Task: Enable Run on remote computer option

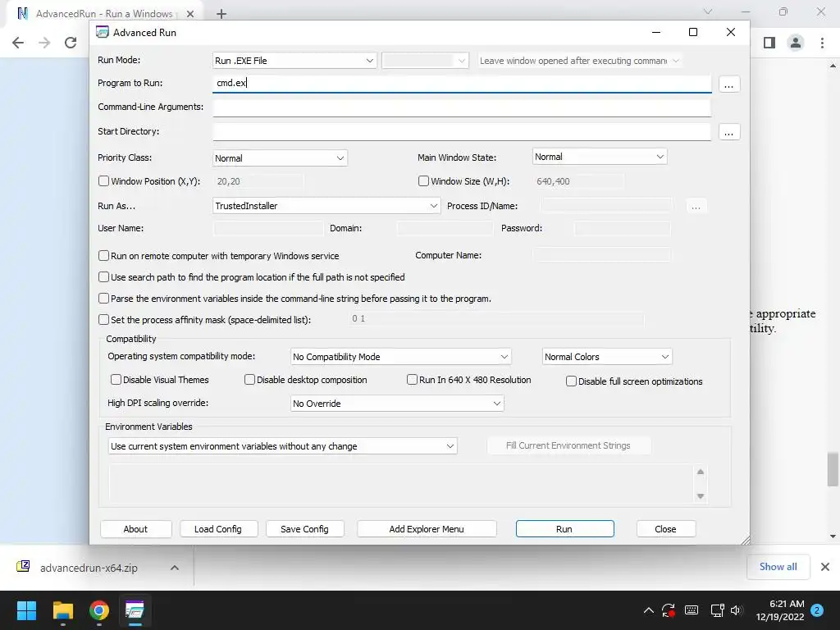Action: pos(104,256)
